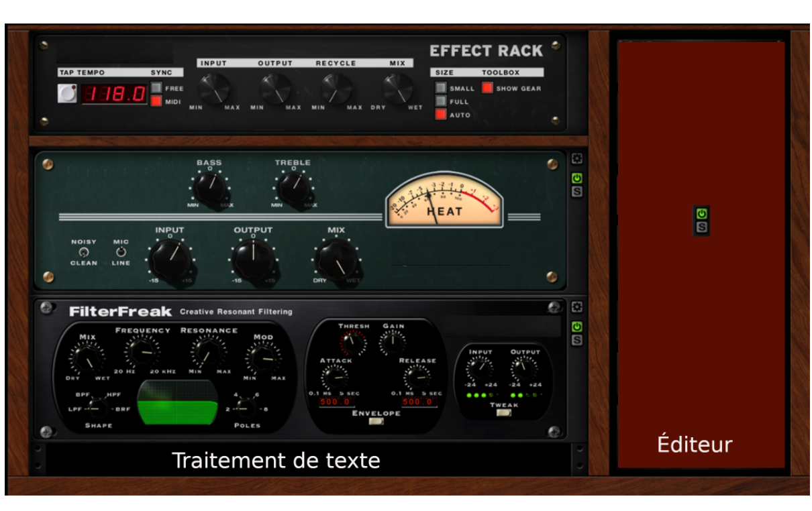812x511 pixels.
Task: Select the Release time value field
Action: [420, 402]
